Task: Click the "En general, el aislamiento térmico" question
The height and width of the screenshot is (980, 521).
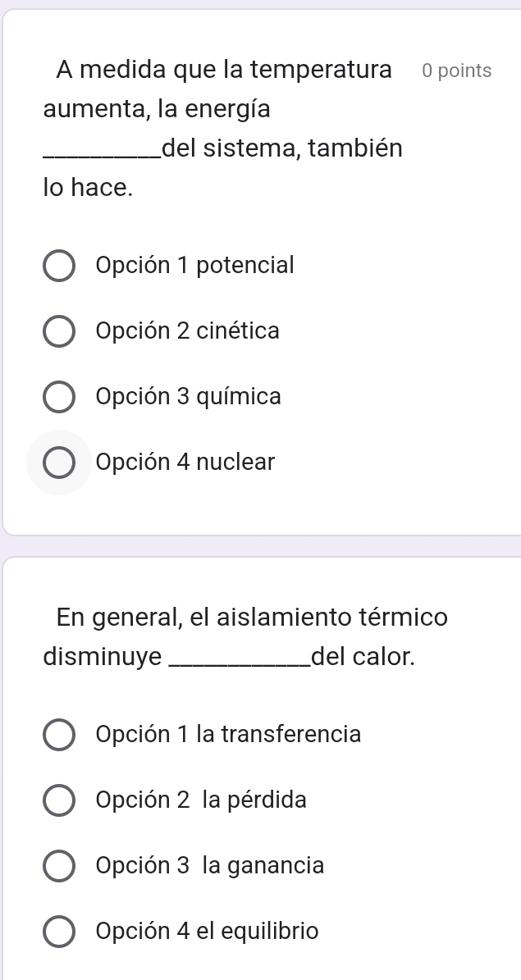Action: 252,617
